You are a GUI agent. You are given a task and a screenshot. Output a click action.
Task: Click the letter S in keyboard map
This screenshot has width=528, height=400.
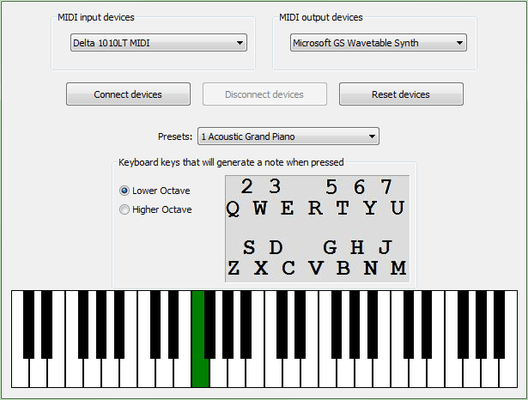[x=249, y=247]
